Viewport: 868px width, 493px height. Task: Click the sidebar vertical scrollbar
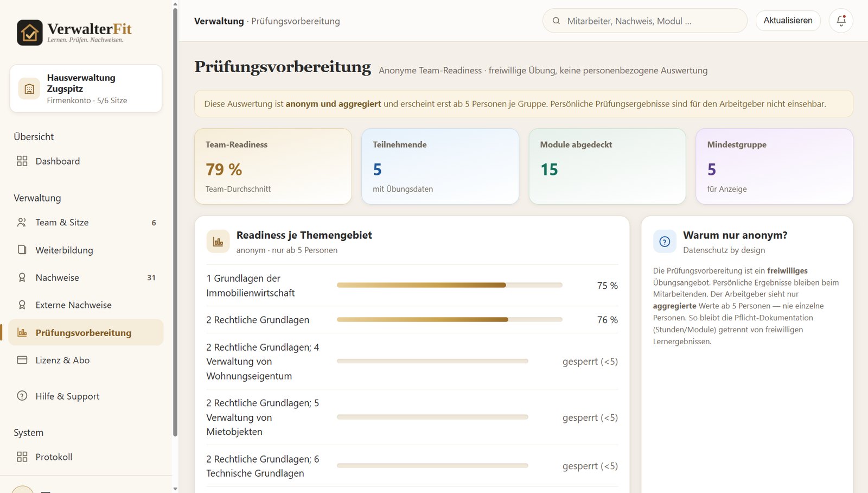click(175, 222)
